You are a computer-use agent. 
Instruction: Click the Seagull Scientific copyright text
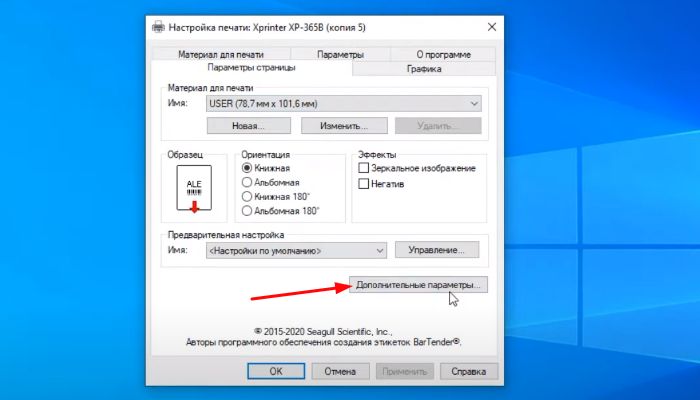point(323,332)
